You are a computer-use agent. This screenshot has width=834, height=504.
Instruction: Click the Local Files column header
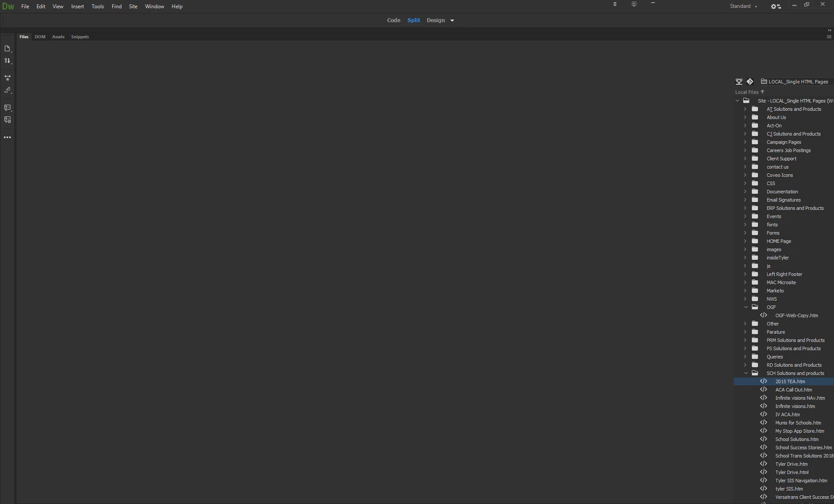point(747,92)
